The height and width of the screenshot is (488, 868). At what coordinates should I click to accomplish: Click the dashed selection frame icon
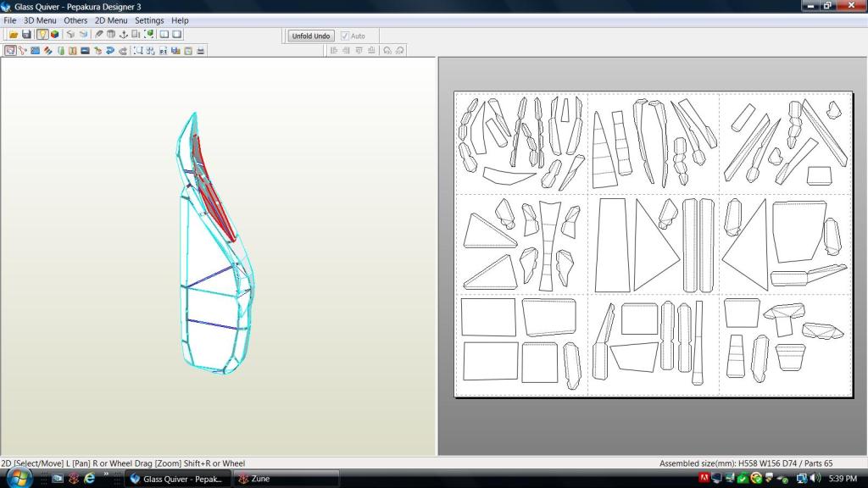138,50
